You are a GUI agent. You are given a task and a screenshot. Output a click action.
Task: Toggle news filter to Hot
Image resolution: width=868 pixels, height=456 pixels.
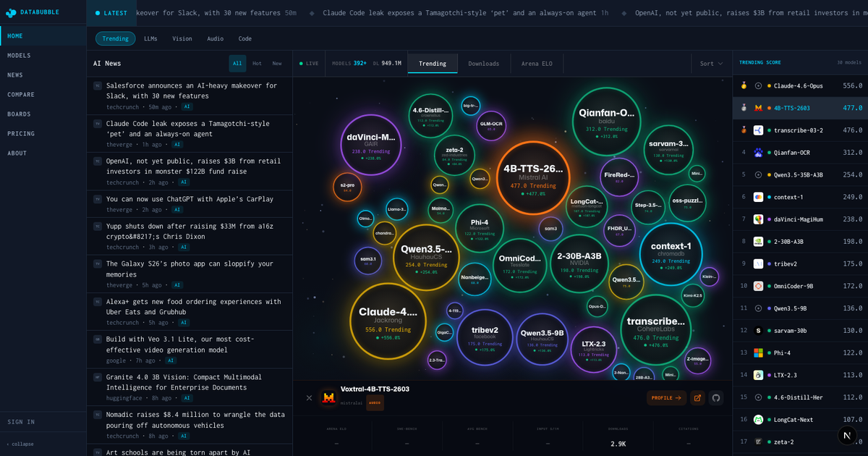pos(257,64)
